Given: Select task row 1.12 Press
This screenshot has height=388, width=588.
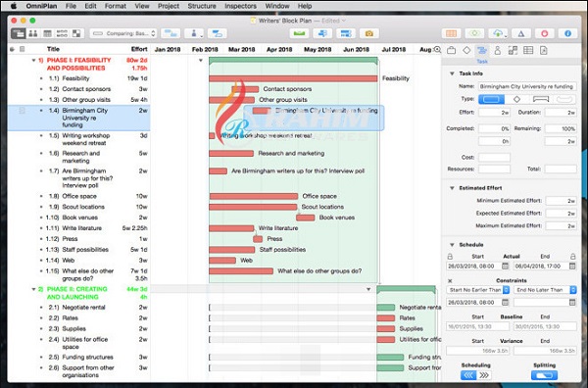Looking at the screenshot, I should (78, 239).
